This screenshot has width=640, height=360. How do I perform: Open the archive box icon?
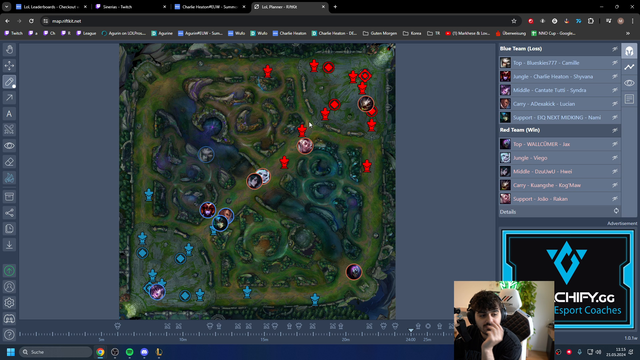[9, 197]
